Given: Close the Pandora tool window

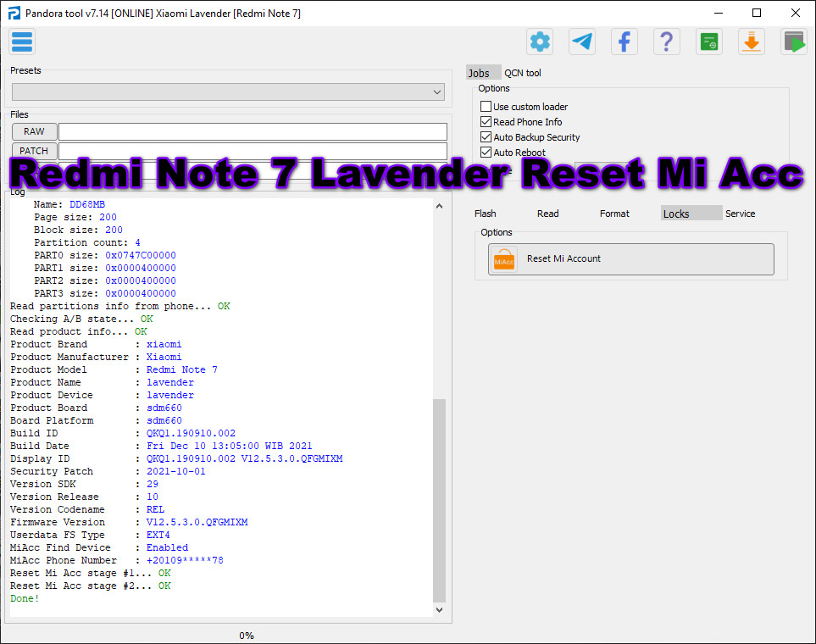Looking at the screenshot, I should pos(795,13).
